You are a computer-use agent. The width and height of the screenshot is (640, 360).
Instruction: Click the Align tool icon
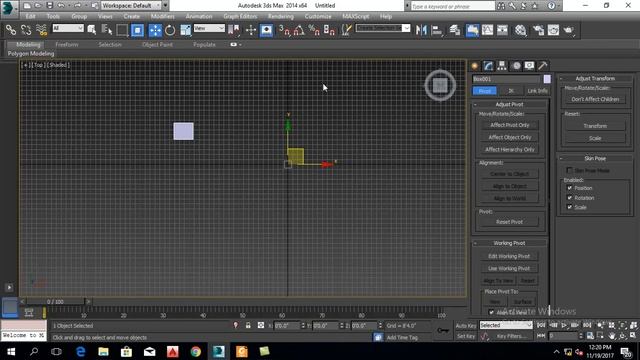(x=436, y=30)
